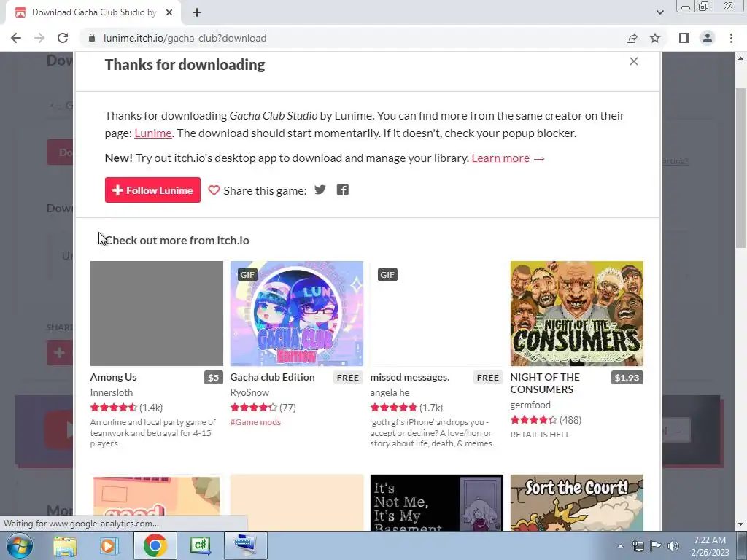Visit RyoSnow author page
This screenshot has width=747, height=560.
click(x=249, y=392)
